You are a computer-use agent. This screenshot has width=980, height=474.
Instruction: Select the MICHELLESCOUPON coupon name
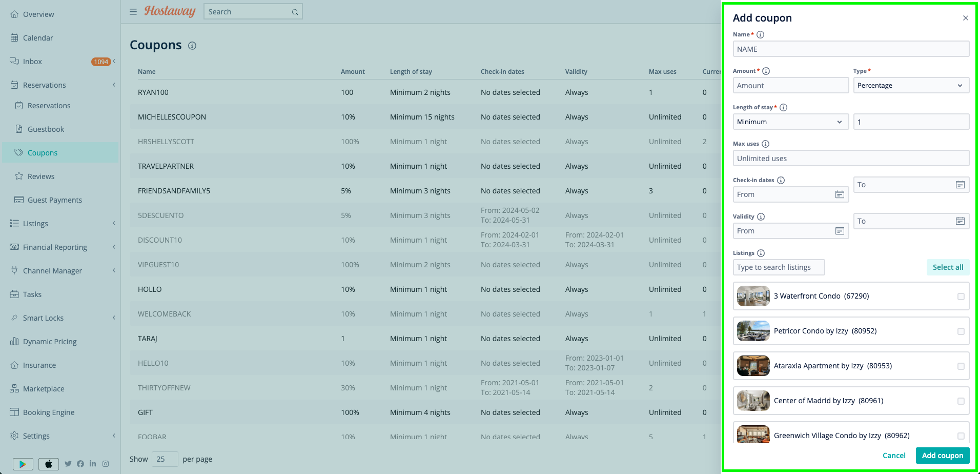coord(172,117)
